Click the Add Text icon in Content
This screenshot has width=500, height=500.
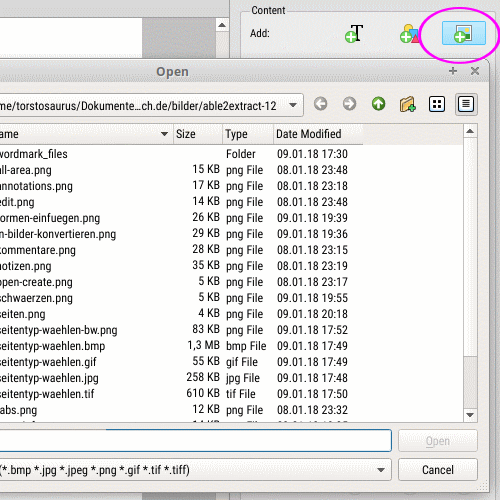click(x=354, y=33)
